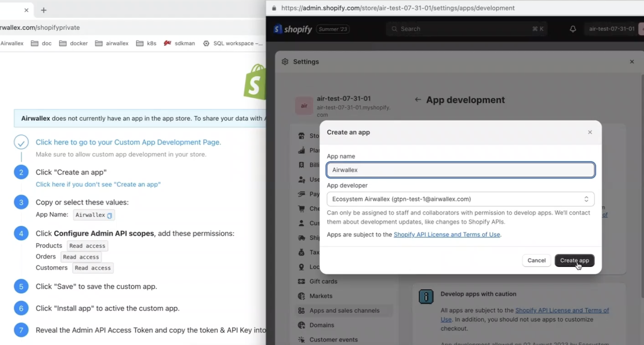Click the Shopify admin search bar
The image size is (644, 345).
466,29
